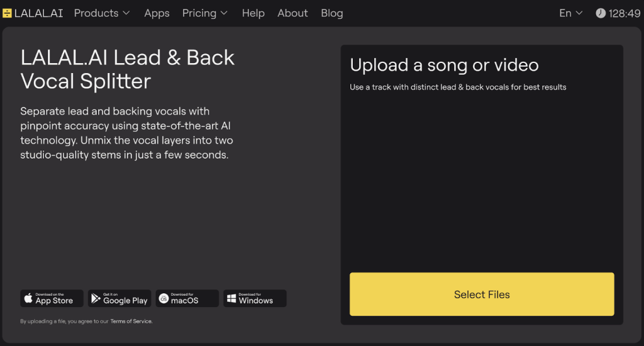Screen dimensions: 644x346
Task: Open the Help menu item
Action: click(x=253, y=13)
